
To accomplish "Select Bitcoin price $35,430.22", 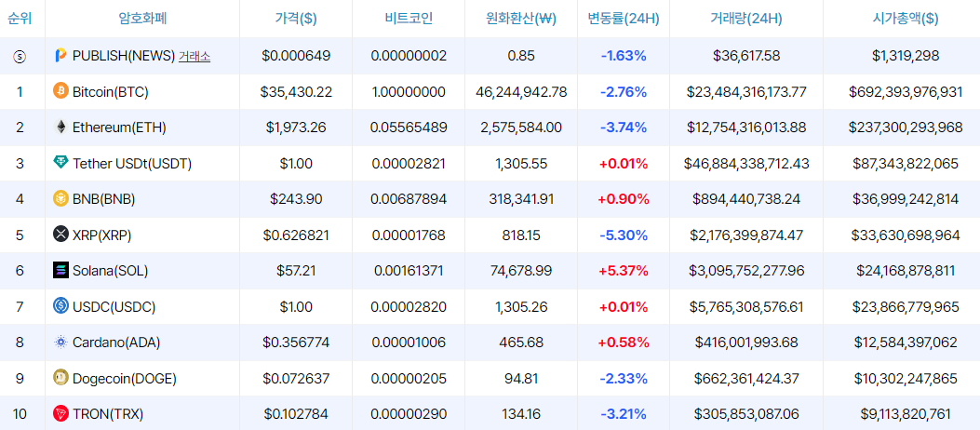I will click(x=296, y=92).
